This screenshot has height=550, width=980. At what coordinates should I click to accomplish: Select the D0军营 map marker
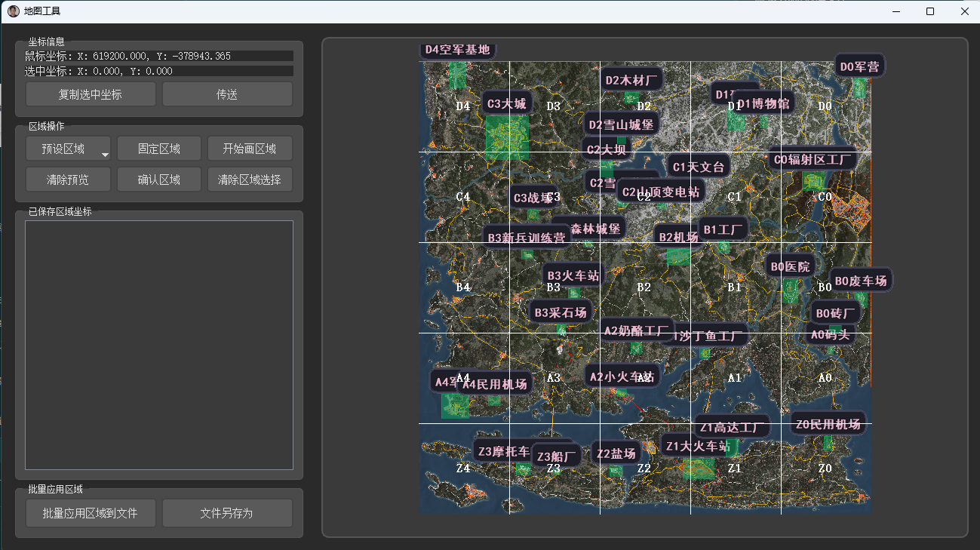click(859, 66)
